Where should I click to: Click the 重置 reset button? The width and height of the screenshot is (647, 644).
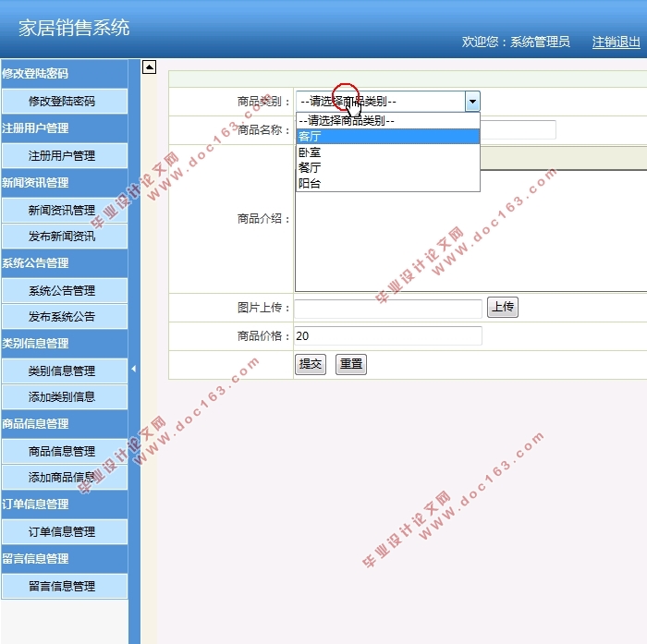tap(351, 364)
